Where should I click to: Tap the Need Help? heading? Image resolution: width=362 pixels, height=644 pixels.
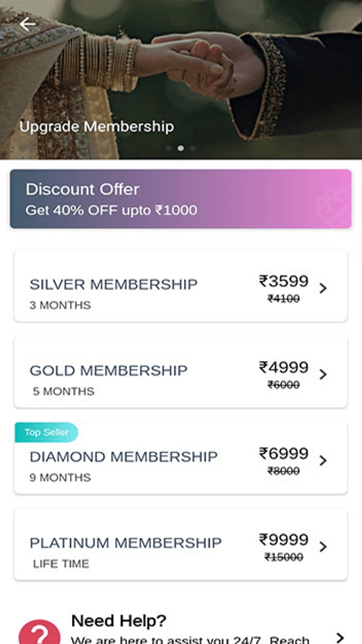[119, 620]
